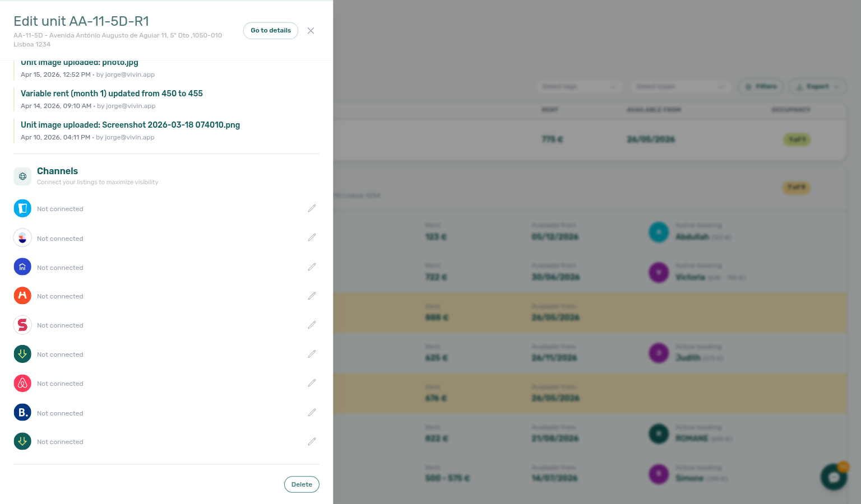Click the 722 € rent value
The image size is (861, 504).
pos(436,277)
